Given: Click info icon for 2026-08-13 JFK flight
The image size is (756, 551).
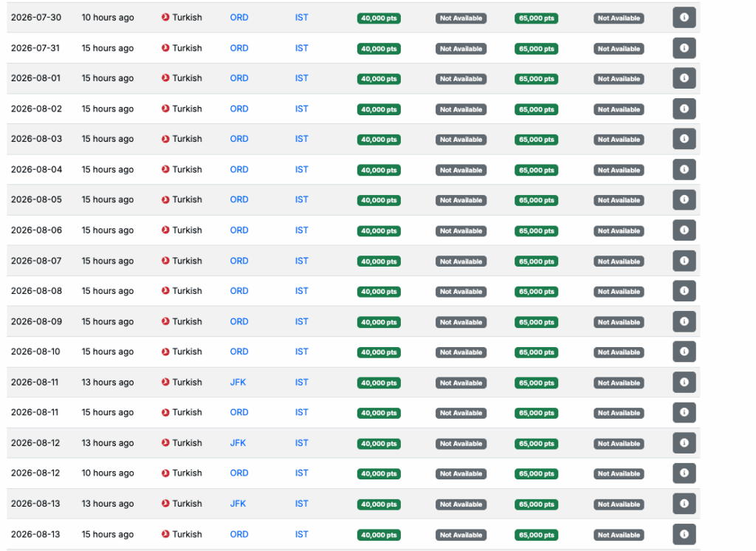Looking at the screenshot, I should click(x=684, y=504).
